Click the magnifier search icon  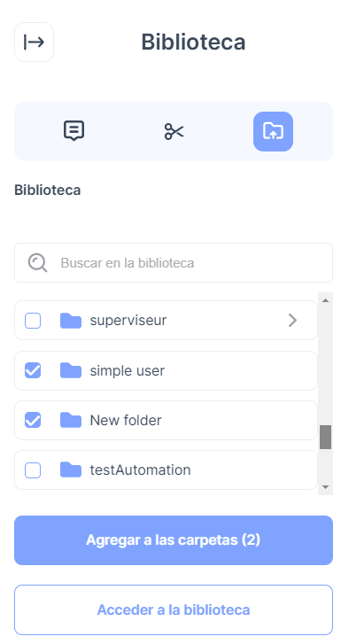pyautogui.click(x=38, y=263)
